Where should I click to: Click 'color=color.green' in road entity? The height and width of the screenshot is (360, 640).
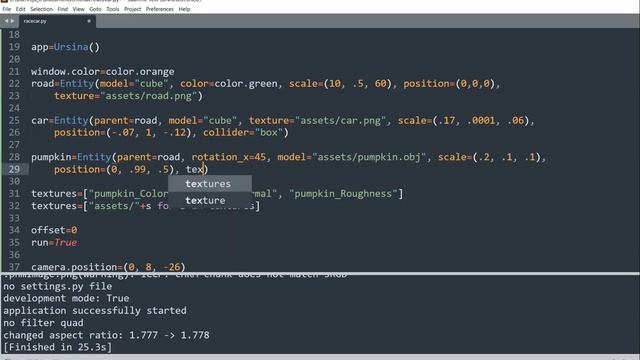(x=229, y=84)
